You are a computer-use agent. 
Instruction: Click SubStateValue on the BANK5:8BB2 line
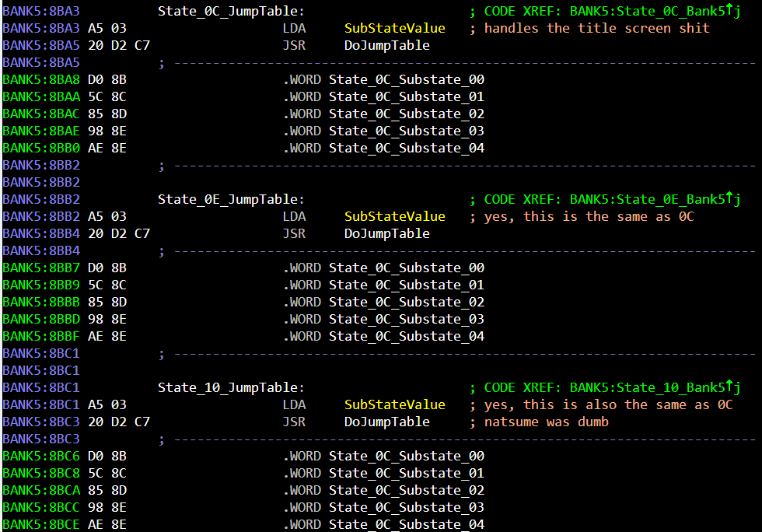pos(394,216)
